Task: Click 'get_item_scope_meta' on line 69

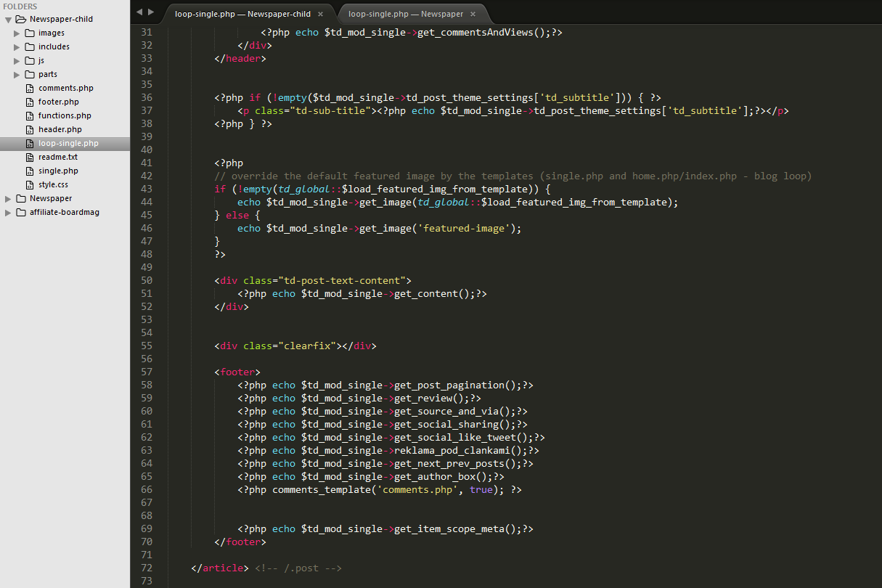Action: [x=449, y=529]
